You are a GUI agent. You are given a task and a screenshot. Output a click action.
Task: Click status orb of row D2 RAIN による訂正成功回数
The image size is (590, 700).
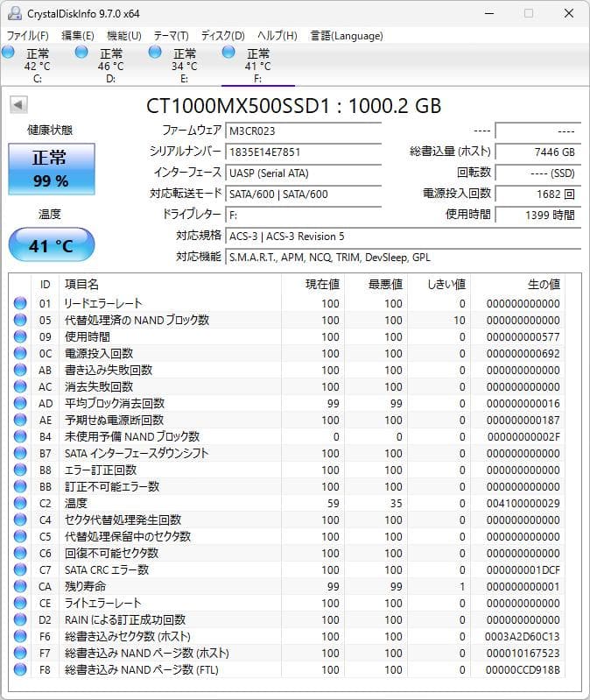(x=20, y=619)
